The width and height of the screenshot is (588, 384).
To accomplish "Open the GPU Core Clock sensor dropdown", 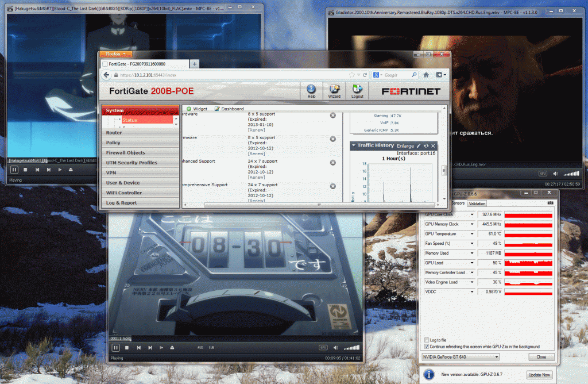I will pos(472,215).
